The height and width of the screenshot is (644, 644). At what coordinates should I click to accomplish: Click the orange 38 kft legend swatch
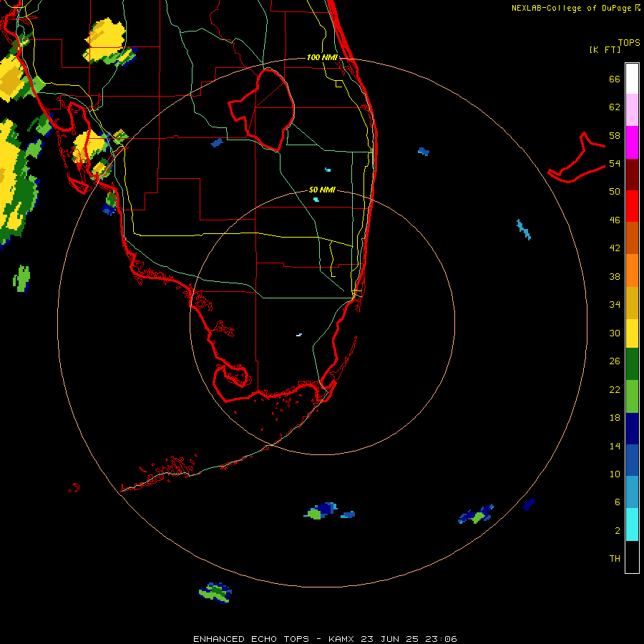[x=632, y=270]
